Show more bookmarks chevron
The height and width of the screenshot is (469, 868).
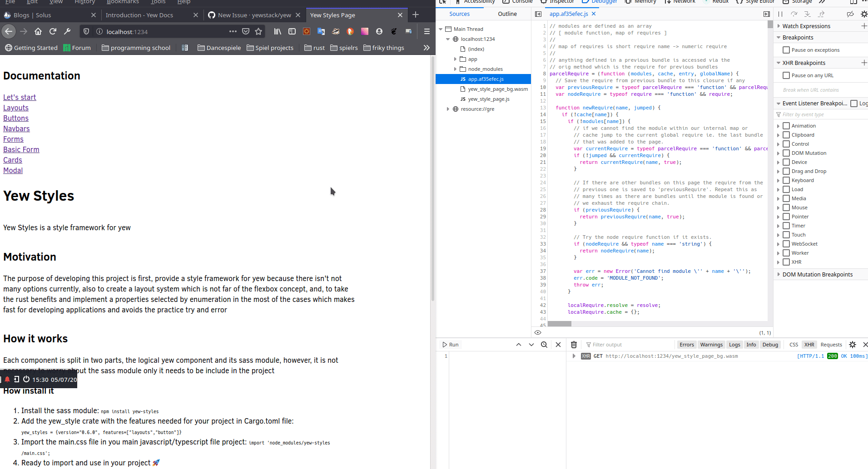coord(427,48)
